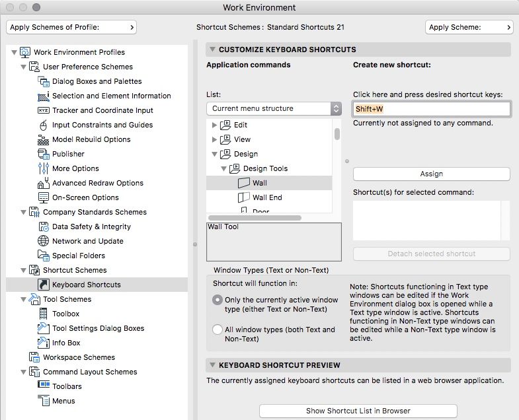
Task: Click the On-Screen Options icon
Action: [x=44, y=197]
